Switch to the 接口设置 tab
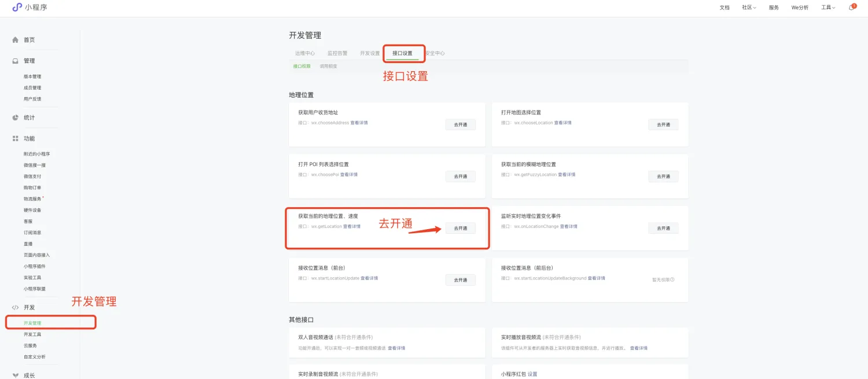This screenshot has height=379, width=868. [x=402, y=53]
